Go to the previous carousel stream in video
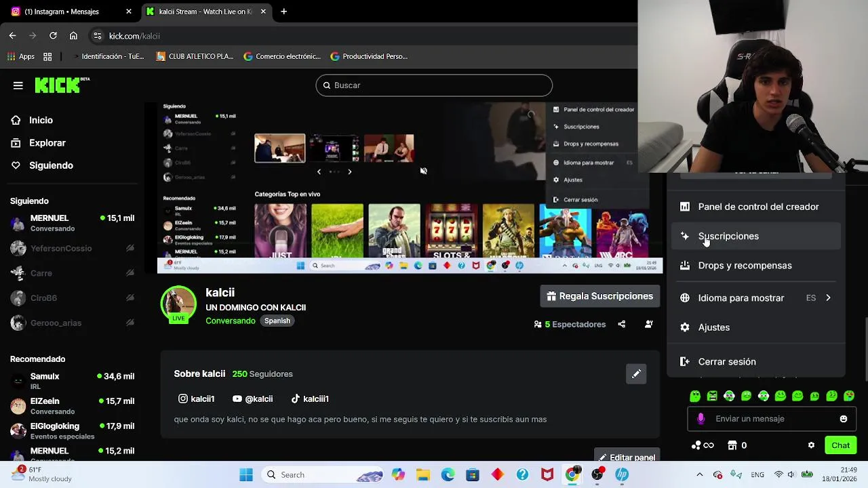This screenshot has width=868, height=488. 319,172
